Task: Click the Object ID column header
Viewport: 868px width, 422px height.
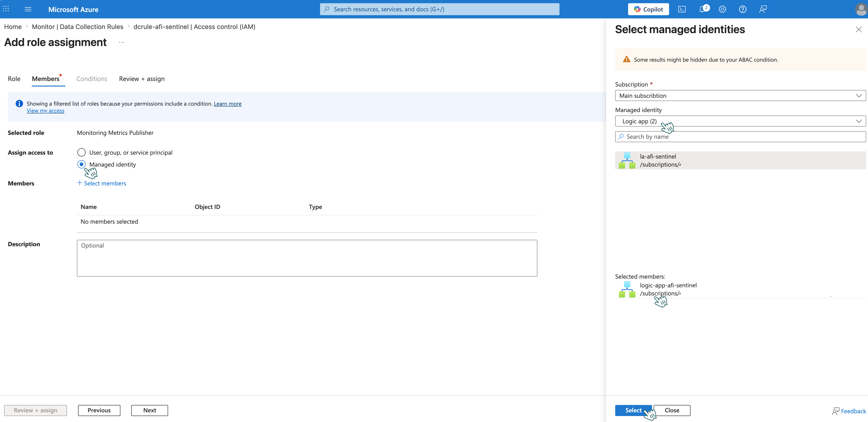Action: click(x=207, y=207)
